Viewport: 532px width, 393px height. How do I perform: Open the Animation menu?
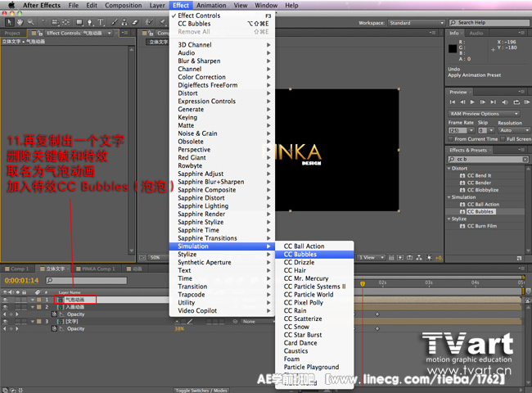(x=211, y=6)
